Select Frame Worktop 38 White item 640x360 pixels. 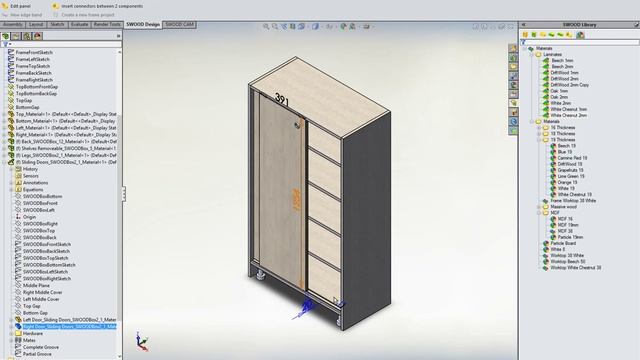tap(573, 201)
